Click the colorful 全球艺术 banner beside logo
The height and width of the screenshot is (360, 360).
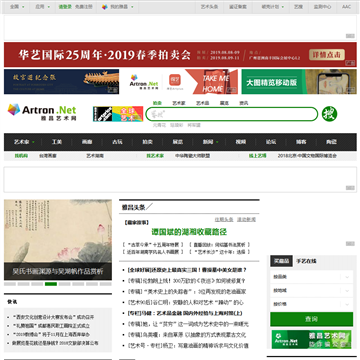coord(118,114)
